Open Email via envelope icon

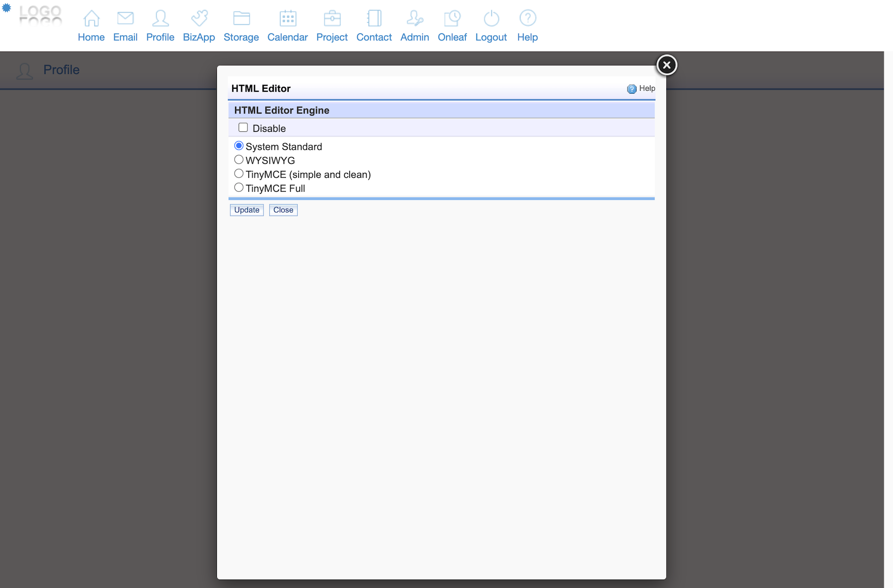[125, 19]
